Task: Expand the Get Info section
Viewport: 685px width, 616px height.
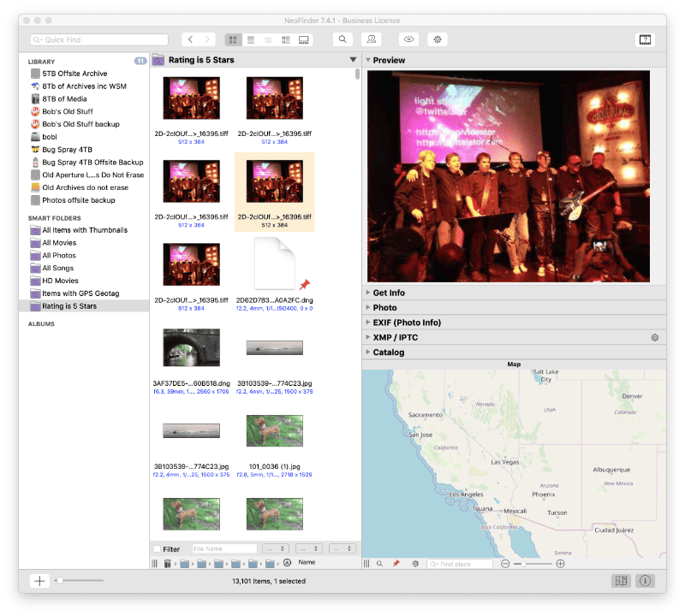Action: point(368,293)
